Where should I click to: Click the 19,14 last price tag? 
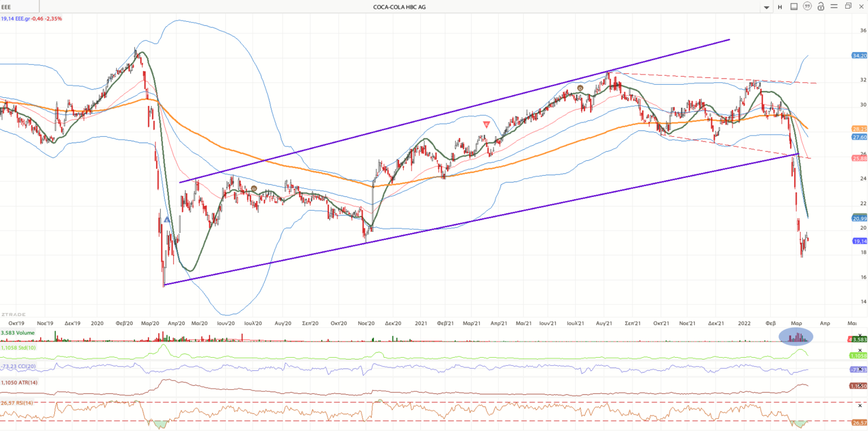coord(859,241)
